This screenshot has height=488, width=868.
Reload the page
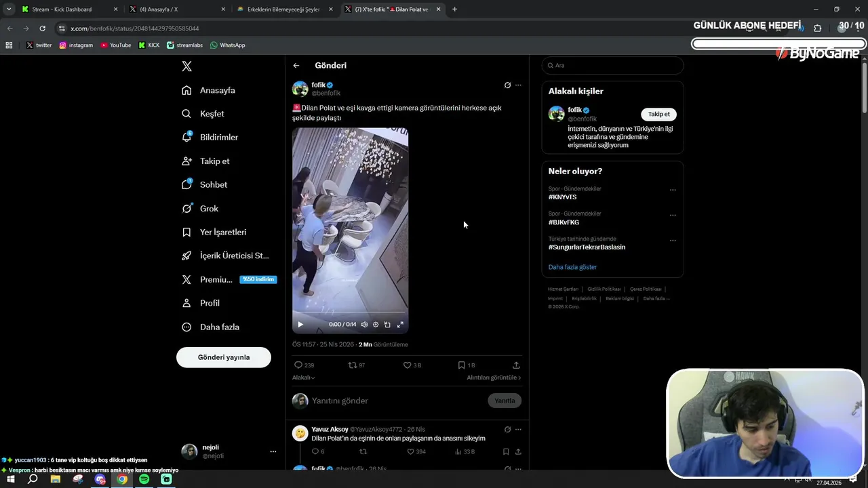(42, 28)
